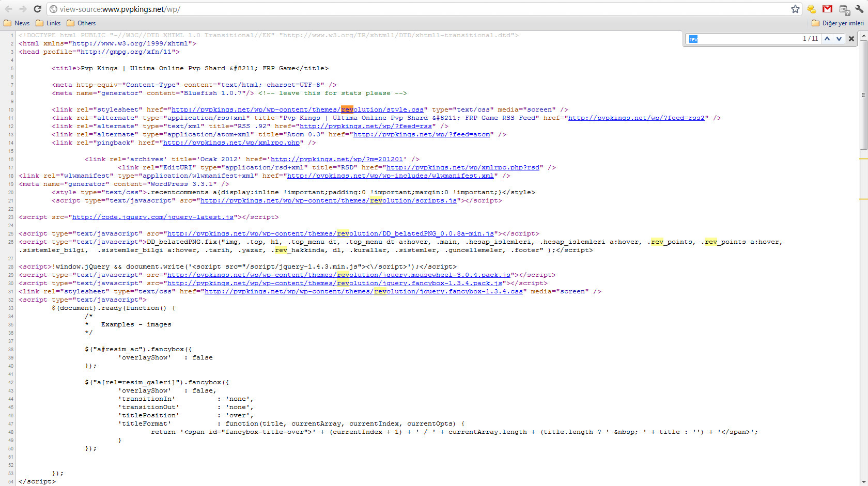Screen dimensions: 868x486
Task: Open the revolution/scripts.js link
Action: pos(329,200)
